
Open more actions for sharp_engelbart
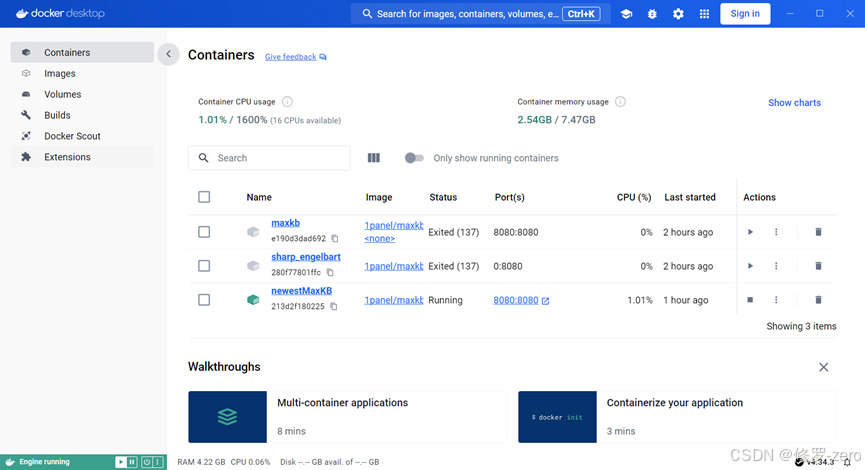(x=776, y=266)
